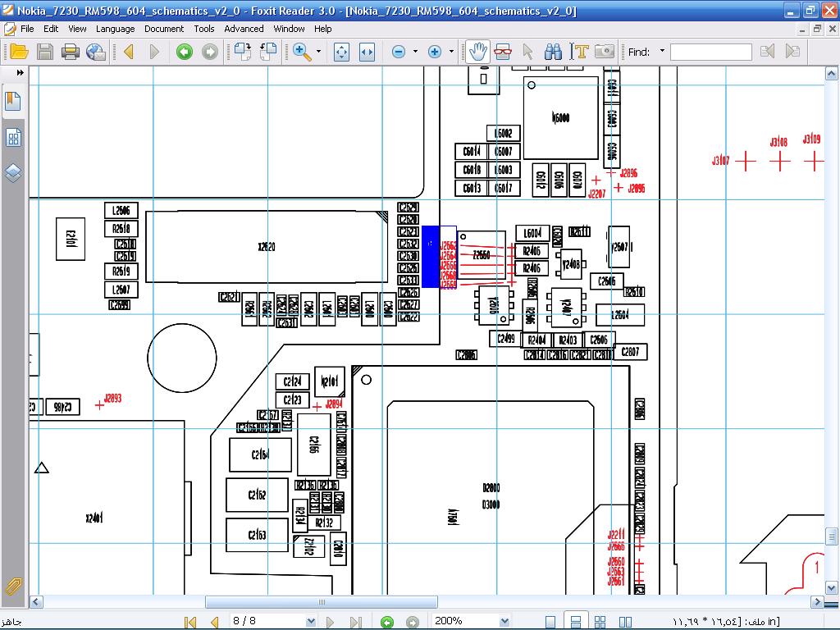Go to previous page with orange left arrow
The width and height of the screenshot is (840, 630).
[129, 52]
